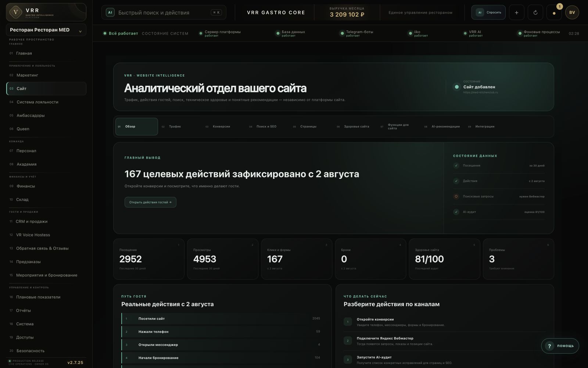Click the question mark help icon
This screenshot has width=588, height=368.
pos(549,346)
